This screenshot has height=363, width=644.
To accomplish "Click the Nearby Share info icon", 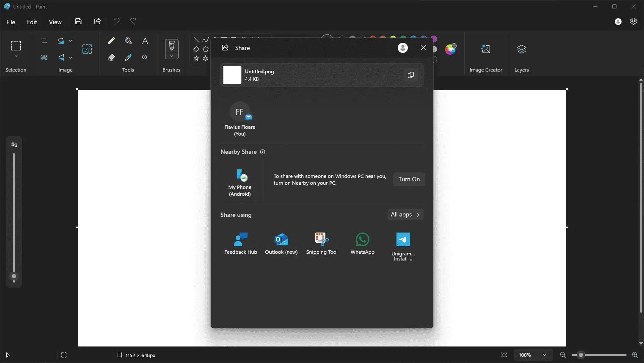I will (263, 152).
